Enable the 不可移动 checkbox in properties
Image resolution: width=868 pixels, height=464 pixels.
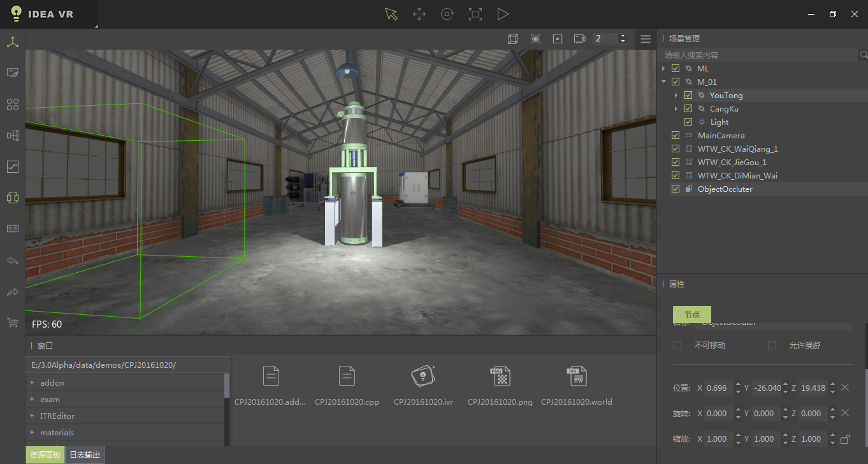tap(678, 345)
